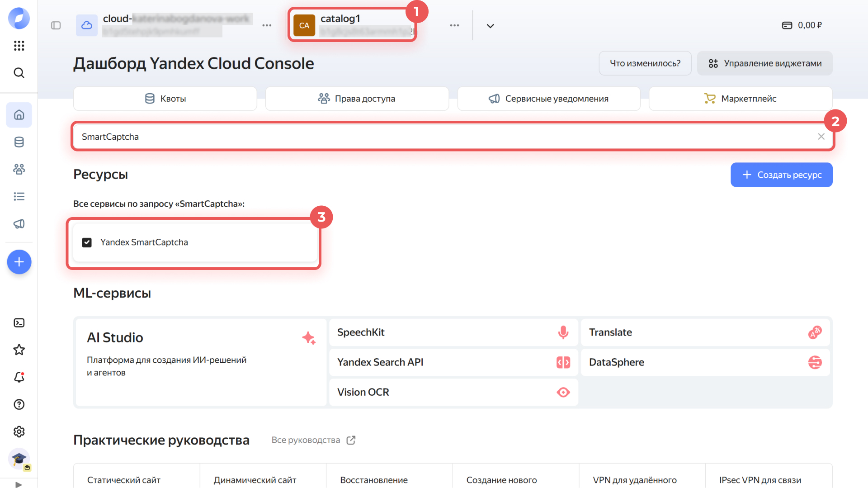Toggle the sidebar panel visibility icon
This screenshot has height=488, width=868.
56,25
